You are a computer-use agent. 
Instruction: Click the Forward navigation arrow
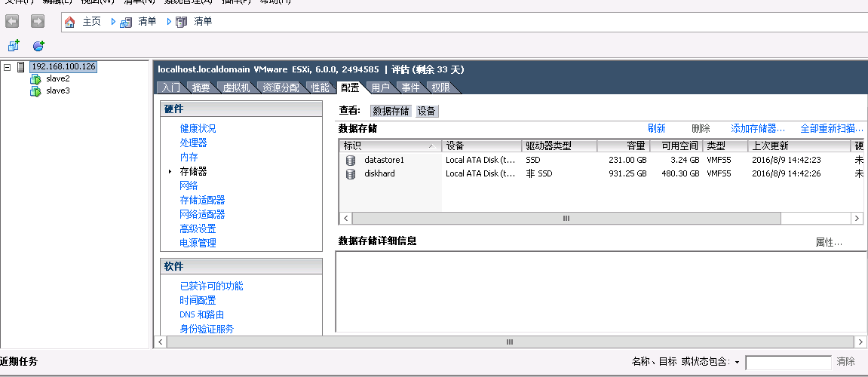(x=37, y=22)
